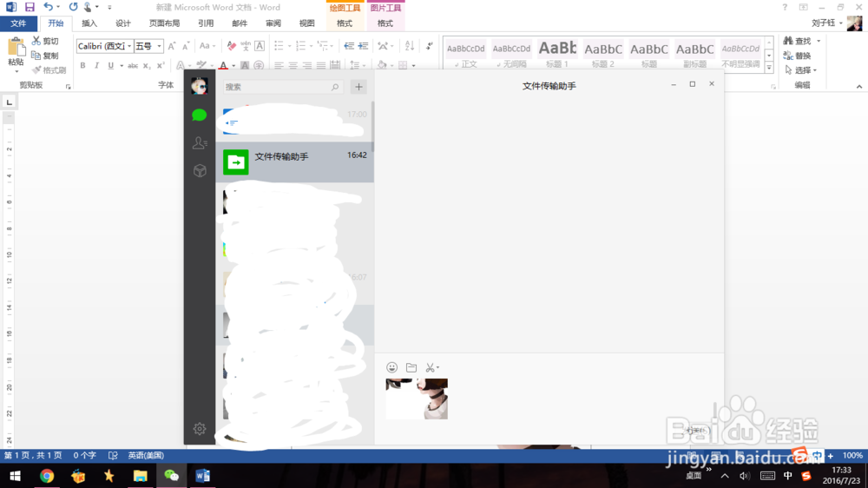This screenshot has height=488, width=868.
Task: Expand the styles gallery more arrow
Action: [x=769, y=68]
